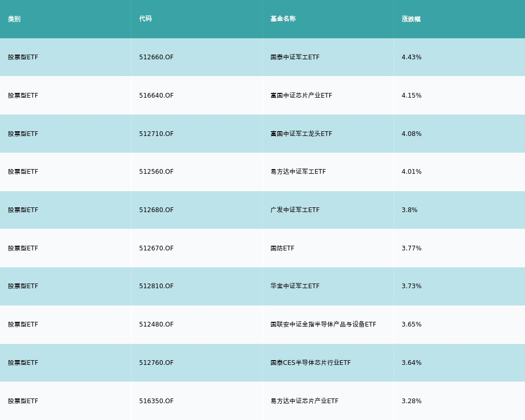The height and width of the screenshot is (420, 525).
Task: Click 股票型ETF in the 512810.OF row
Action: [x=23, y=286]
